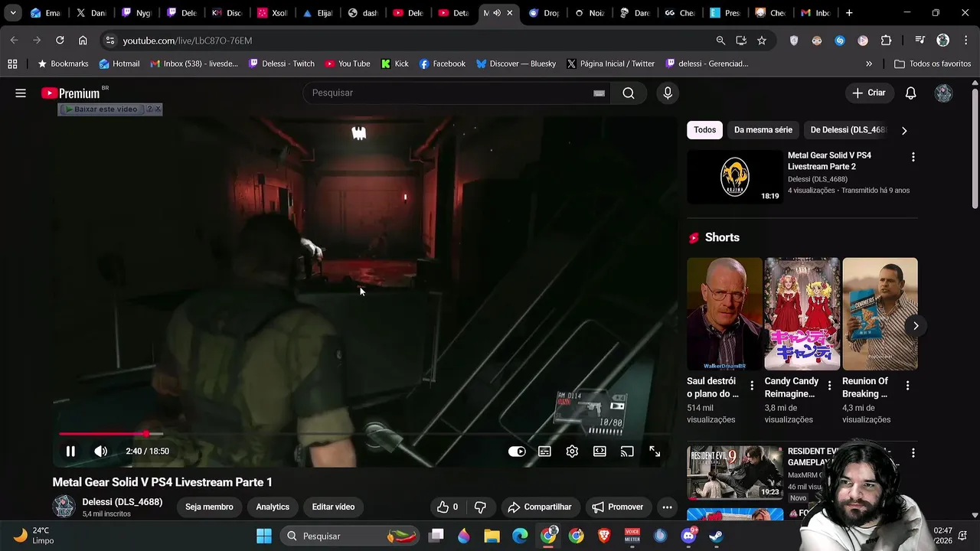Open the Delessi (DLS_4688) channel name link
Viewport: 980px width, 551px height.
tap(122, 502)
